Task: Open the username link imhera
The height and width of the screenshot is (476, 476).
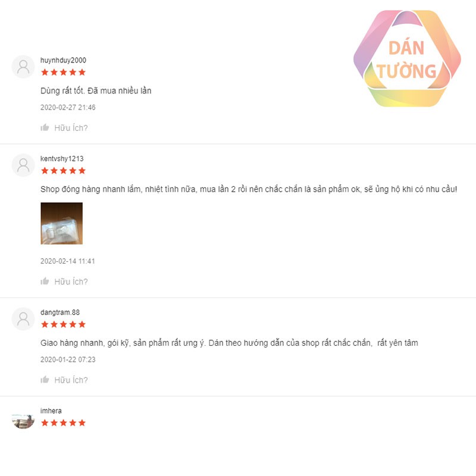Action: pos(51,411)
